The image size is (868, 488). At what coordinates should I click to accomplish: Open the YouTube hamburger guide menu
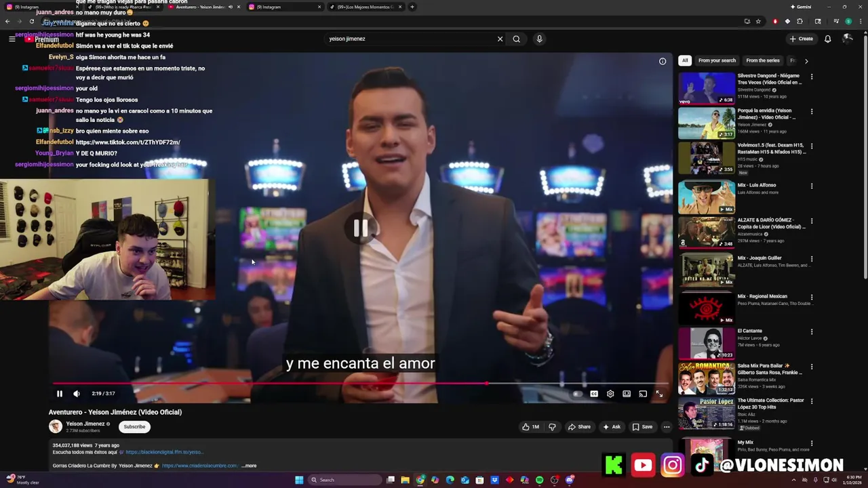pos(12,39)
